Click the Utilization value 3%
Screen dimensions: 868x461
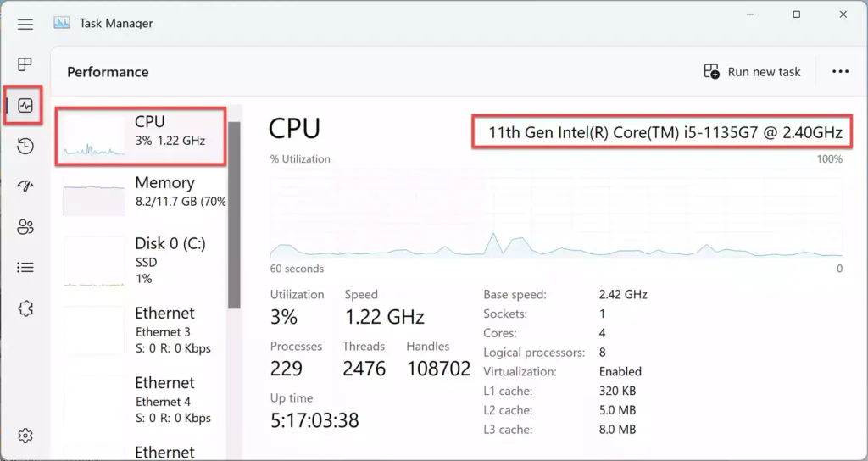point(284,317)
